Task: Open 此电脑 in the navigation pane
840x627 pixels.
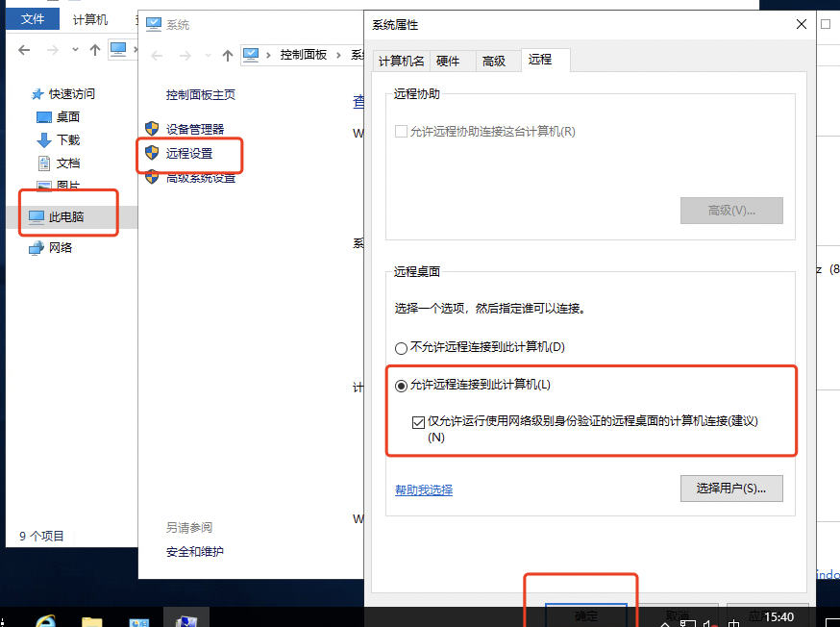Action: point(65,216)
